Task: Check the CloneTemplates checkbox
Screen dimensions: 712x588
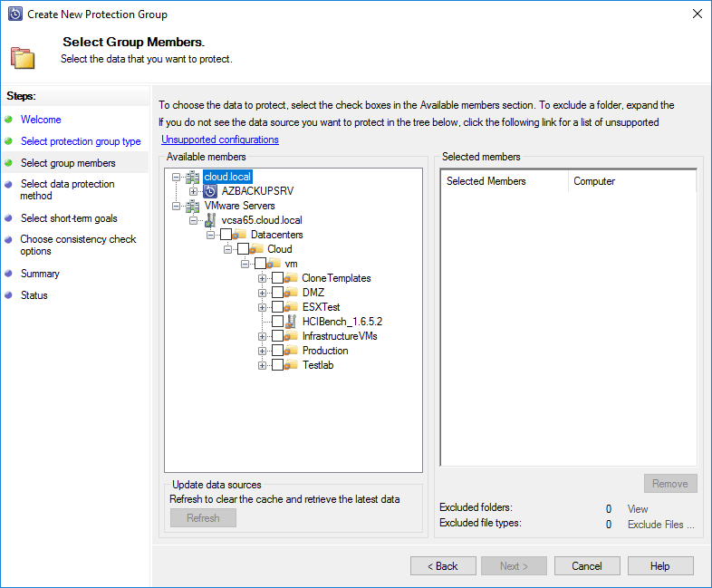Action: [x=278, y=278]
